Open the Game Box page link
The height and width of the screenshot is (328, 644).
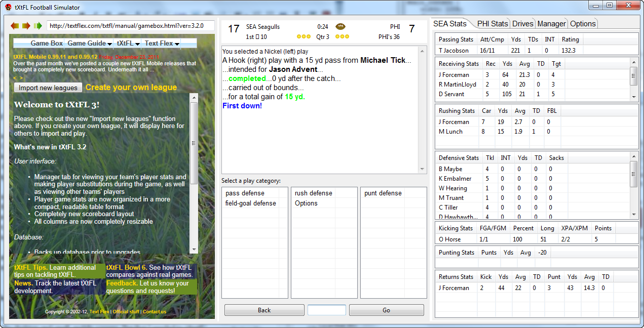[x=47, y=44]
